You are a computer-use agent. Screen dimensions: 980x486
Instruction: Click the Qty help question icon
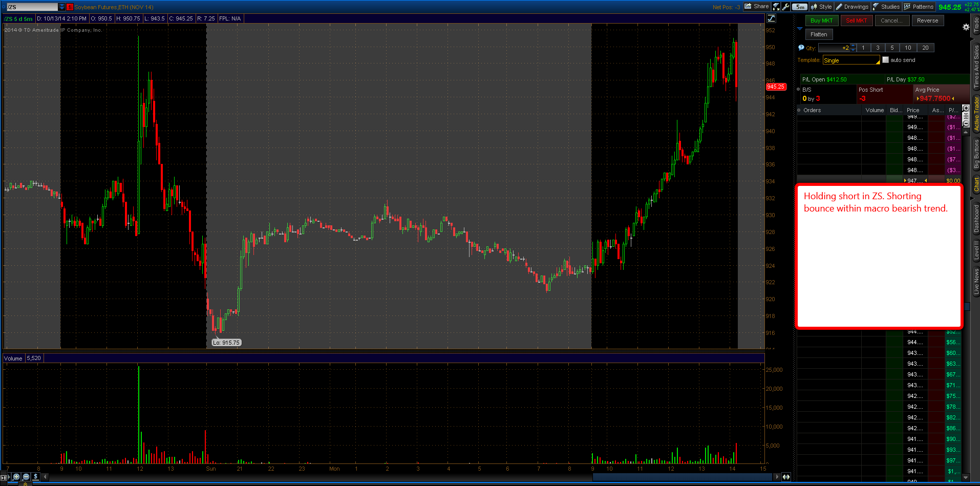tap(801, 48)
